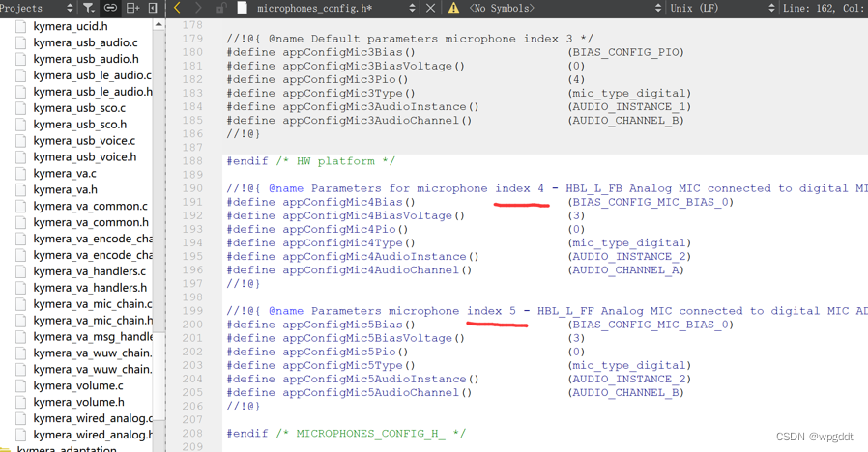Select kymera_usb_le_audio.c file
Screen dimensions: 868x452
(x=93, y=75)
